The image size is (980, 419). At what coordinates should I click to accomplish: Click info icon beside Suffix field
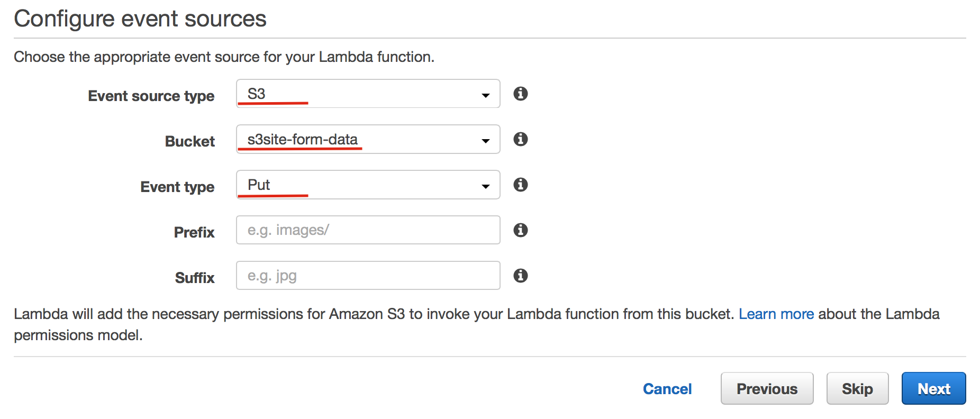point(521,276)
